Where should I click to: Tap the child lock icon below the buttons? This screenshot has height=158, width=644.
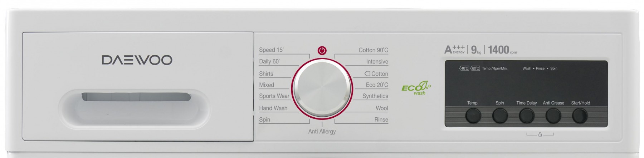pyautogui.click(x=540, y=134)
